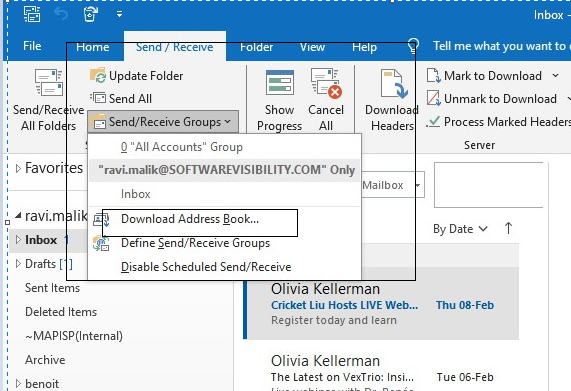Switch to the Home tab
Image resolution: width=571 pixels, height=391 pixels.
coord(92,47)
